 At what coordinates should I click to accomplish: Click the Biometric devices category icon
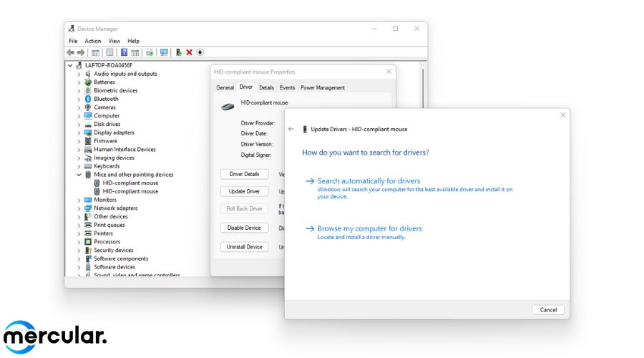click(88, 90)
